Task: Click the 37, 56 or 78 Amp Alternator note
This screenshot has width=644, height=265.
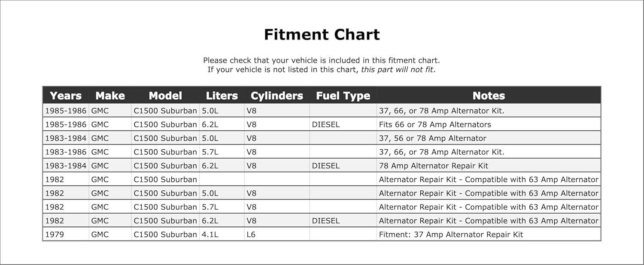Action: point(433,138)
